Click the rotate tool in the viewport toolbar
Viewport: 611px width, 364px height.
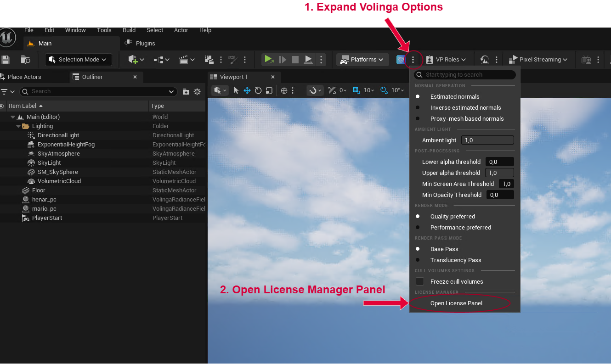click(258, 90)
